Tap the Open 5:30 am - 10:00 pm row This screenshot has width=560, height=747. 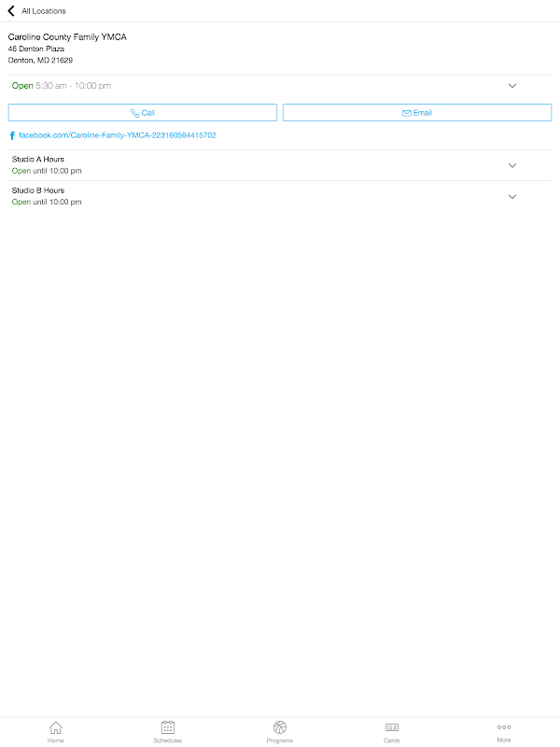280,86
